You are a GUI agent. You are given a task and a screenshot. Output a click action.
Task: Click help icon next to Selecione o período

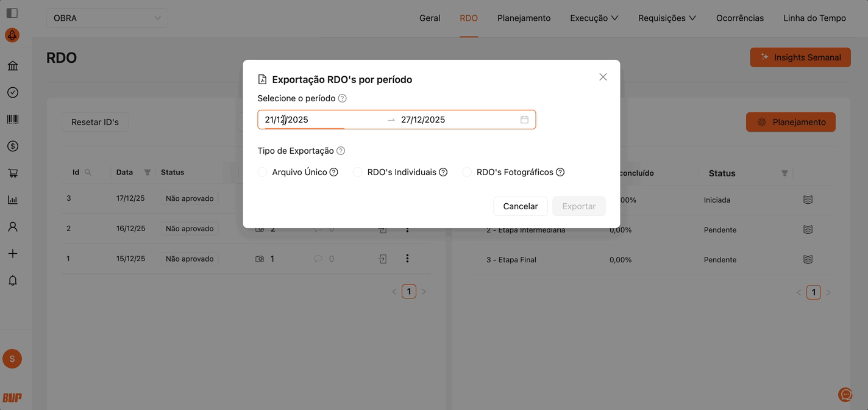click(342, 98)
